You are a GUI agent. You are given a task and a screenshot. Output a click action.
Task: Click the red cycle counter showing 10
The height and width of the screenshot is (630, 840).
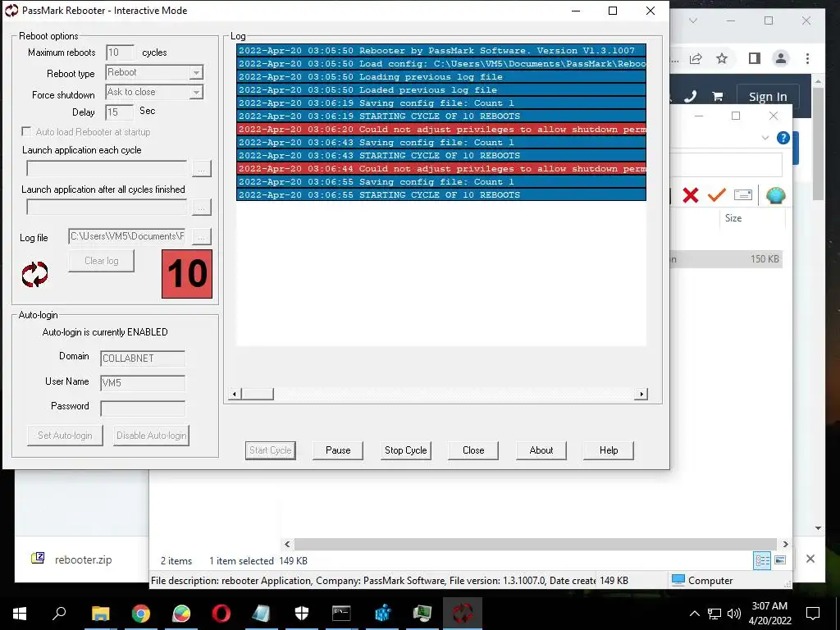tap(187, 274)
